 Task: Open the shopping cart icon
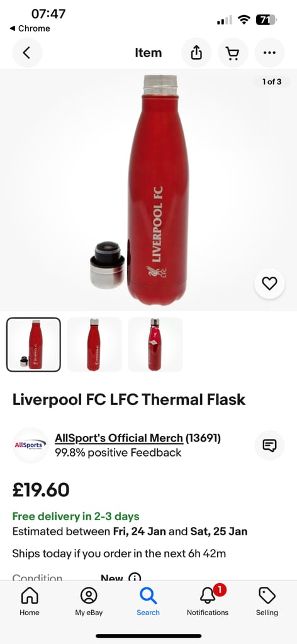233,53
